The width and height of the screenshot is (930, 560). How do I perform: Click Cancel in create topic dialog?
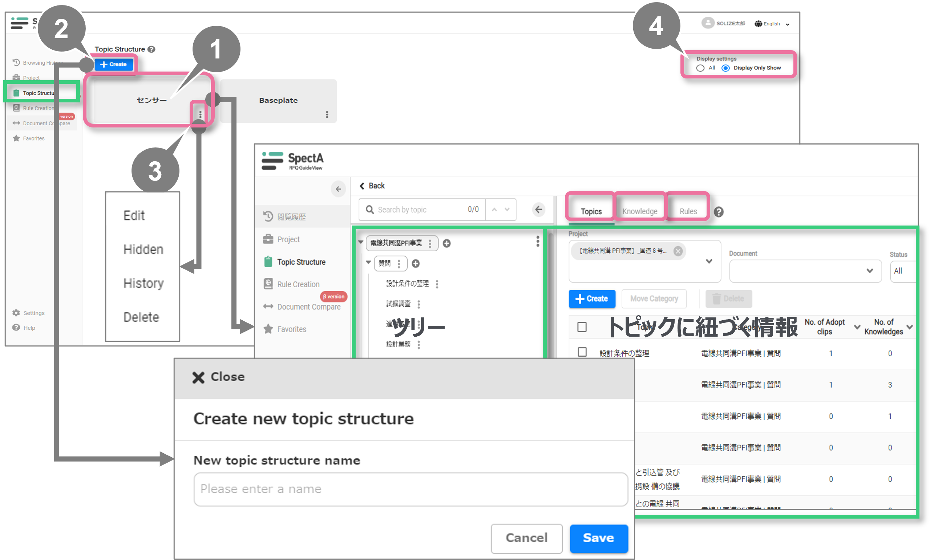tap(526, 538)
